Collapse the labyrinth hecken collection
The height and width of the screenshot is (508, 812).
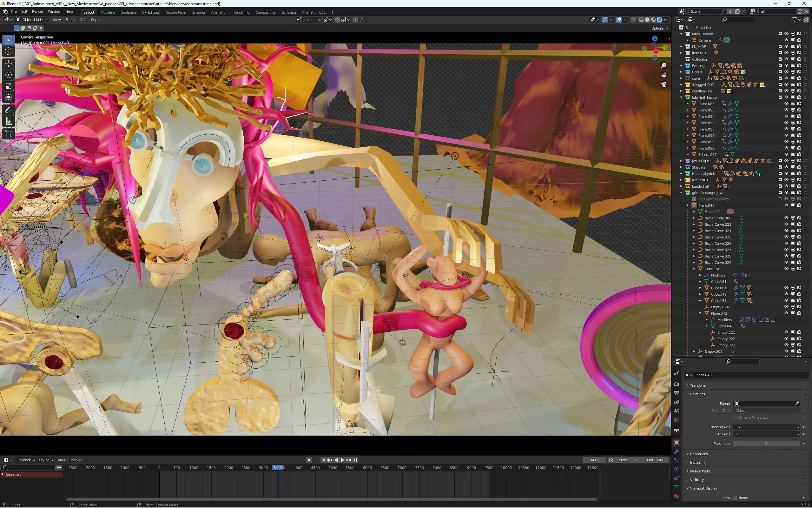681,97
